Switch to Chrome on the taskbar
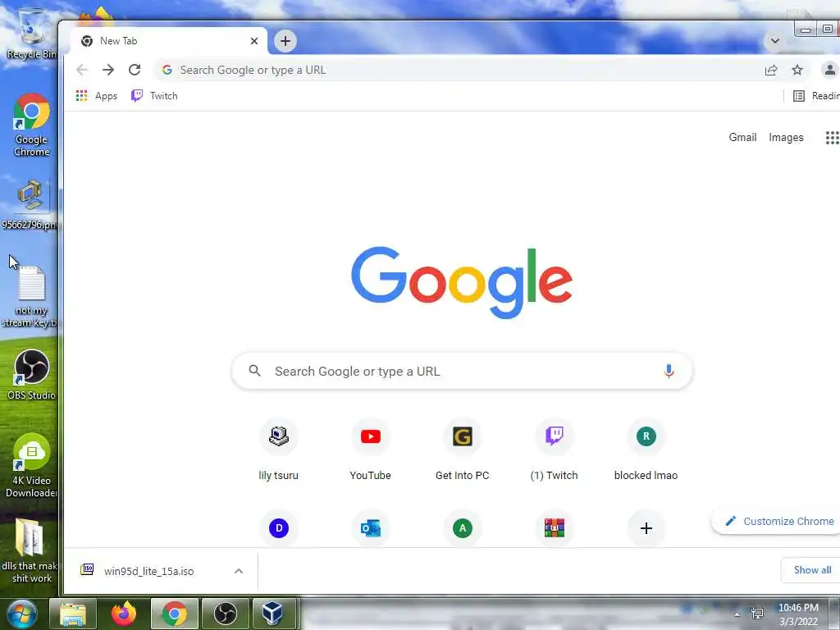 coord(175,614)
